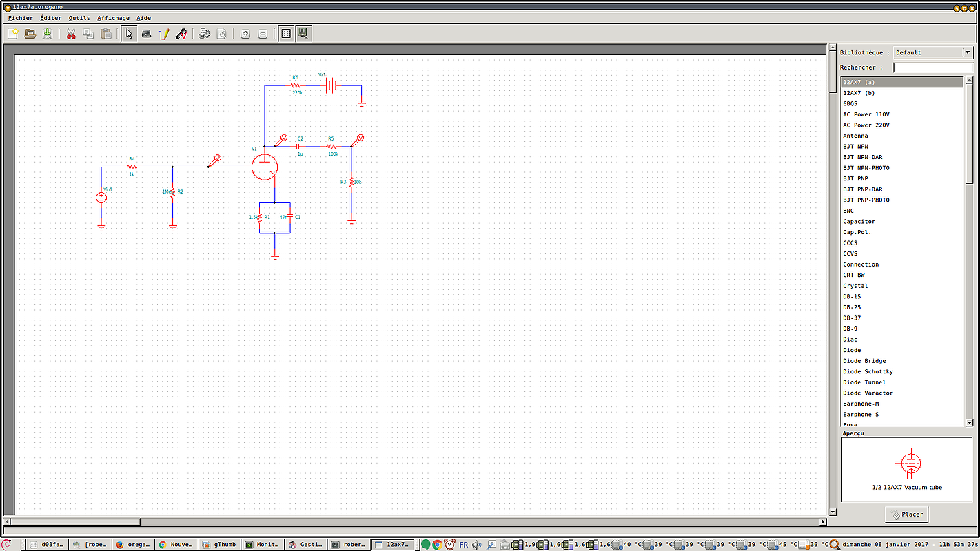Select the R2 1M resistor
Viewport: 980px width, 551px height.
172,192
